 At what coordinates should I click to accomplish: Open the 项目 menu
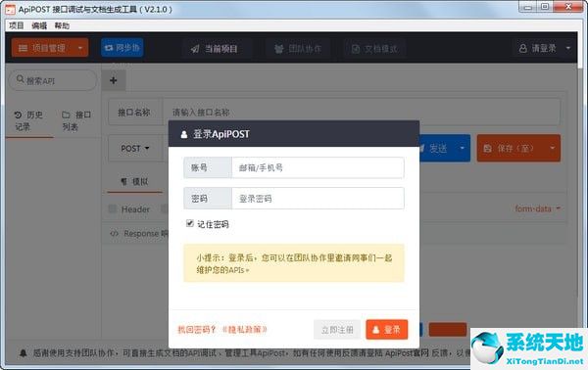16,25
